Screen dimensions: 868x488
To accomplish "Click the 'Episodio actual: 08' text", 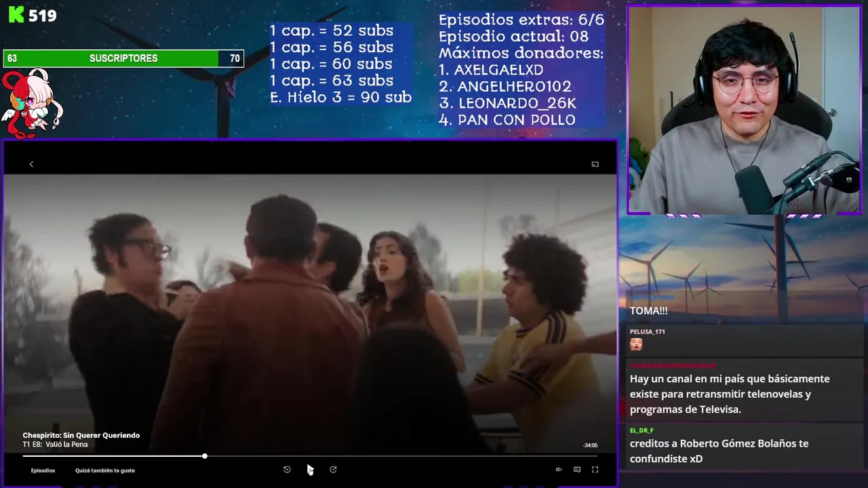I will (x=513, y=37).
